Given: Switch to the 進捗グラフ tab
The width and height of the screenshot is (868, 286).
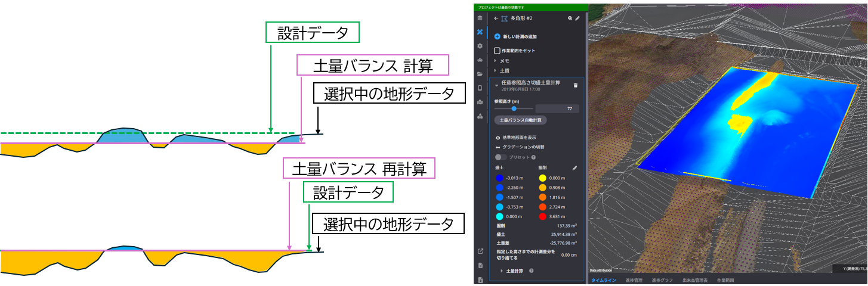Looking at the screenshot, I should click(662, 279).
